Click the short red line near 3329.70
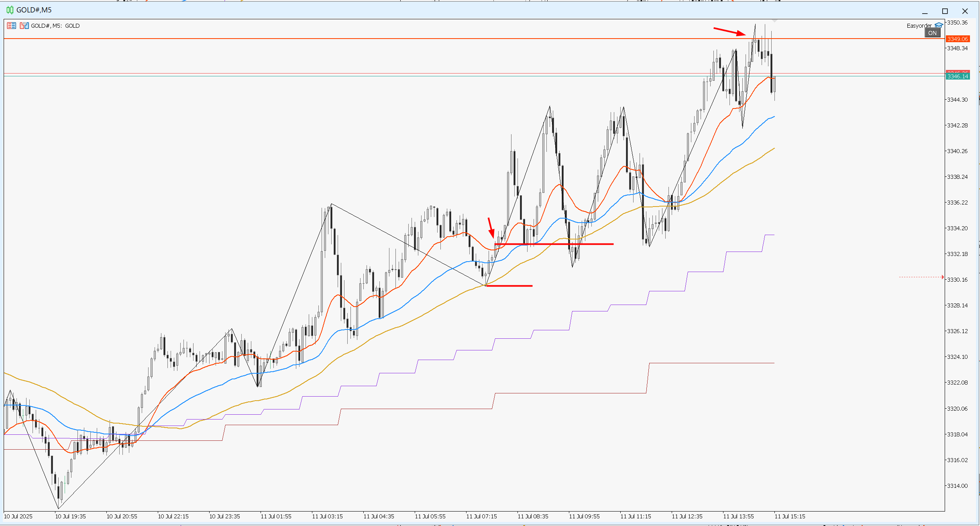Viewport: 980px width, 526px height. pos(509,286)
